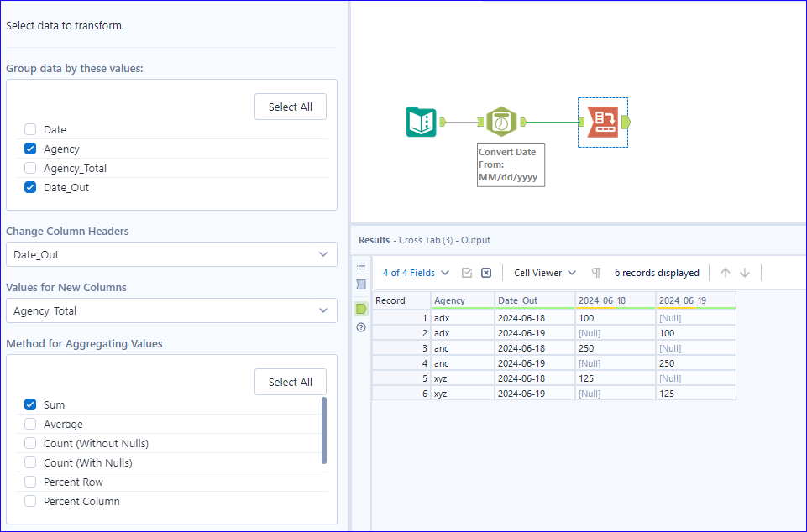The image size is (807, 532).
Task: Click the Convert Date annotation box
Action: (511, 164)
